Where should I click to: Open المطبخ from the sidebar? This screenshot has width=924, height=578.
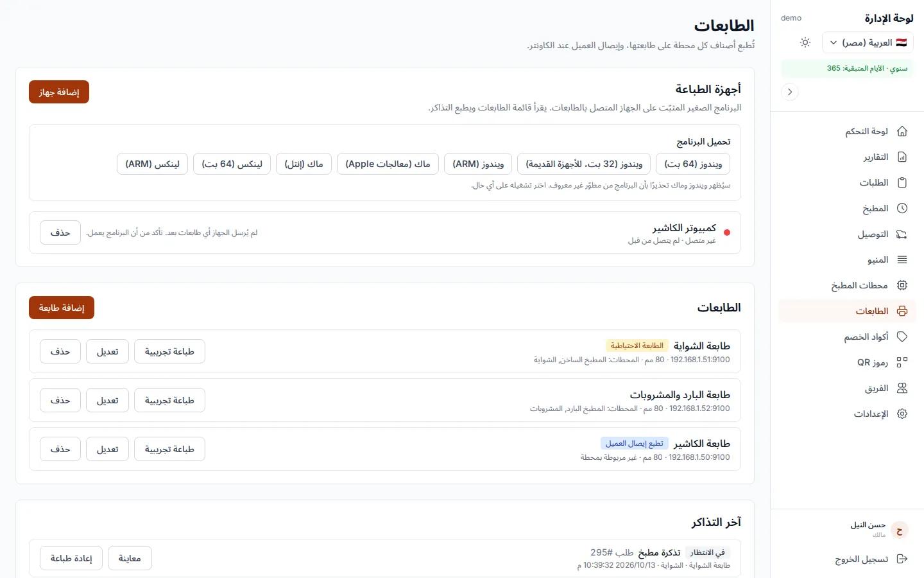pos(847,208)
